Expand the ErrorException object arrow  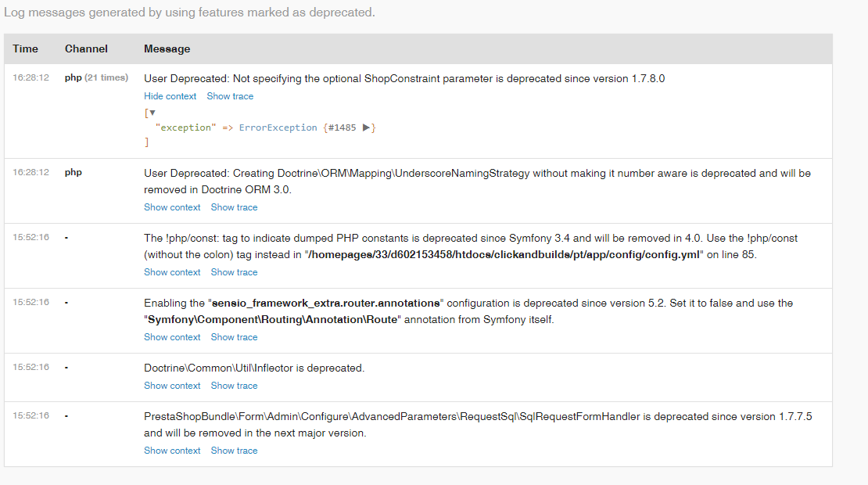[366, 128]
